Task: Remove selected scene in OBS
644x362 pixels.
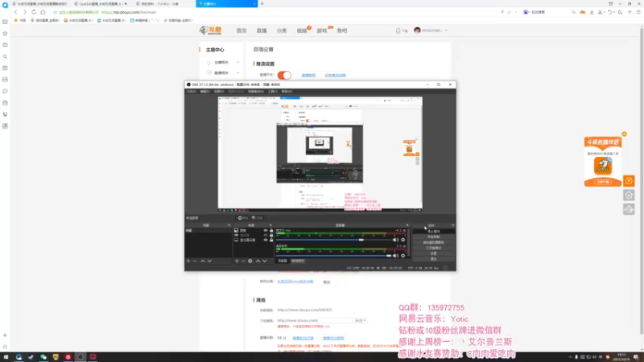Action: (195, 261)
